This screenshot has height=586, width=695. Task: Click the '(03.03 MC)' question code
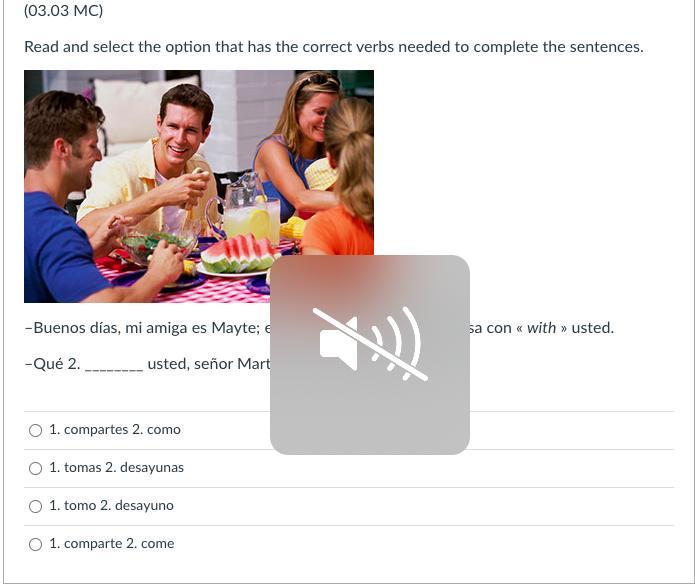tap(63, 10)
